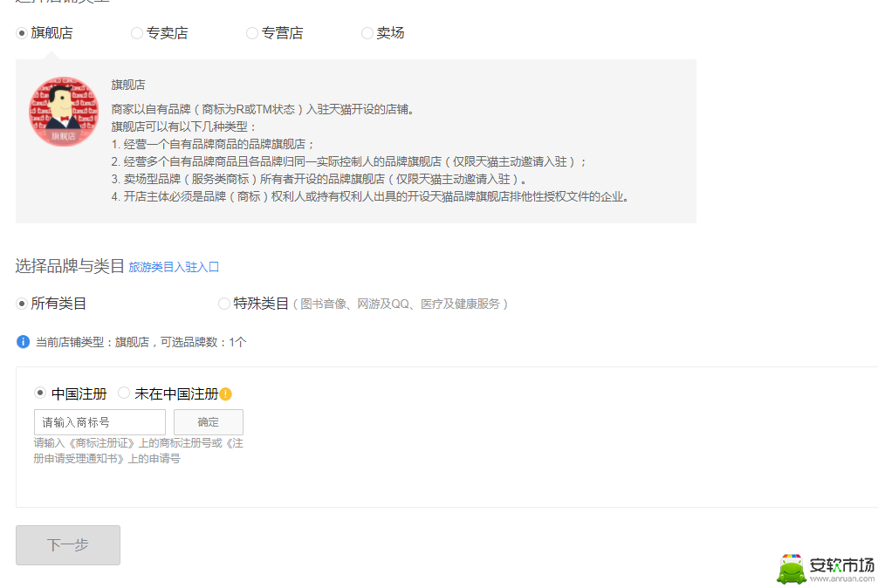This screenshot has width=878, height=588.
Task: Click the yellow warning icon after 未在中国注册
Action: (x=225, y=394)
